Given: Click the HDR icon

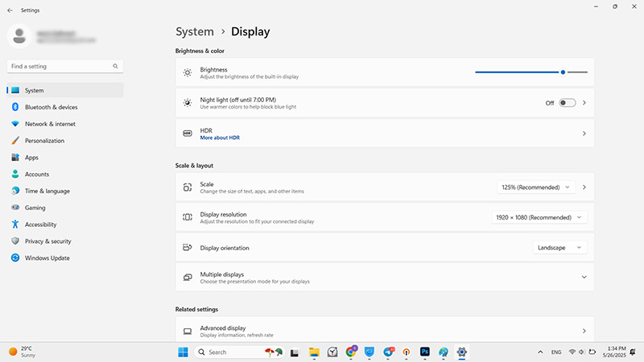Looking at the screenshot, I should click(188, 134).
